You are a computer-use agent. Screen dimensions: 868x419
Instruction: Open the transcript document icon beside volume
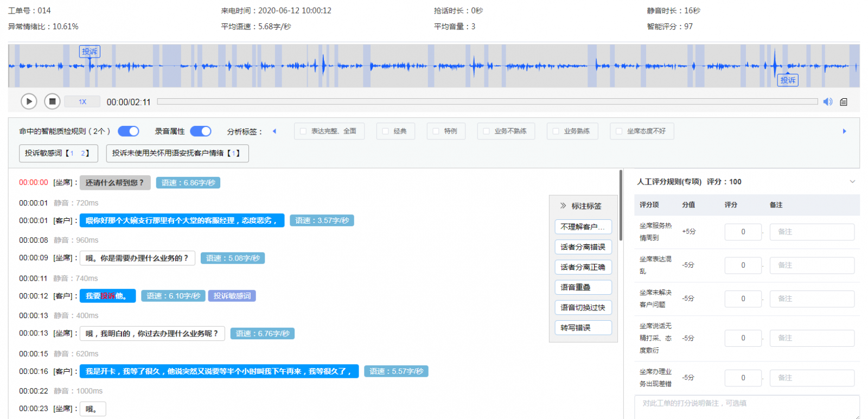[x=844, y=102]
